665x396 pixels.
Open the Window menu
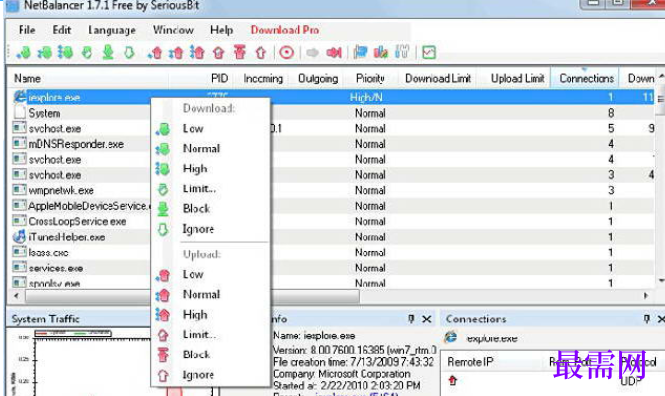[x=173, y=30]
